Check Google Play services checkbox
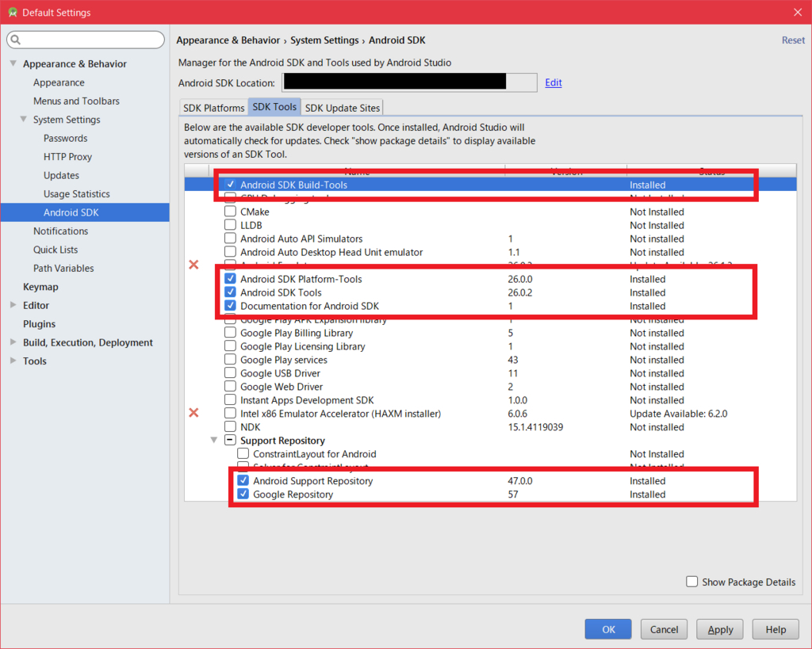This screenshot has width=812, height=649. click(x=231, y=360)
